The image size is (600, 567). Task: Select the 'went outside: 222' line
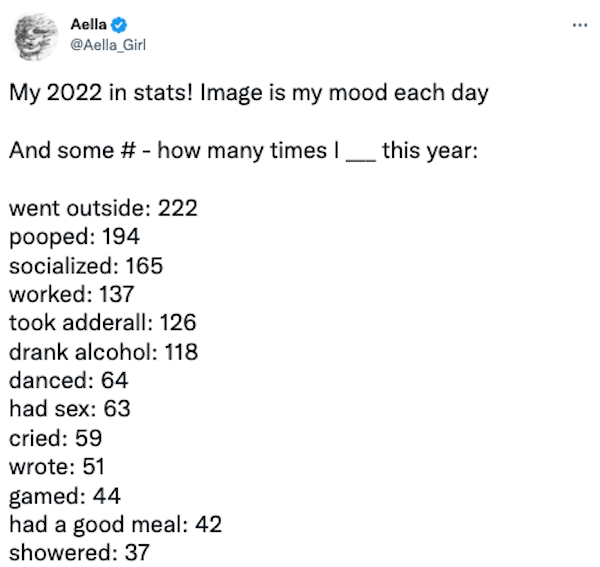tap(103, 208)
